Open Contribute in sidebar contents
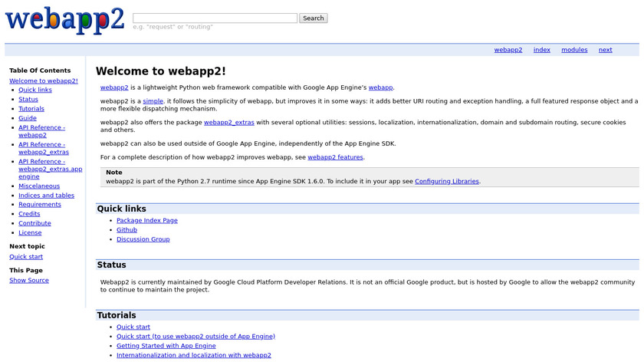644x362 pixels. coord(34,223)
